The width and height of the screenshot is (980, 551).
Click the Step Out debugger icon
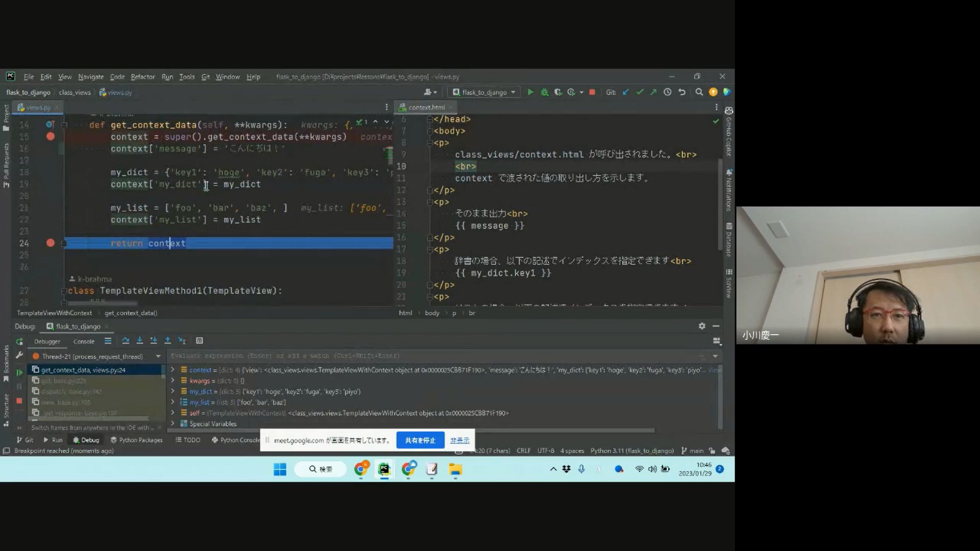tap(167, 341)
